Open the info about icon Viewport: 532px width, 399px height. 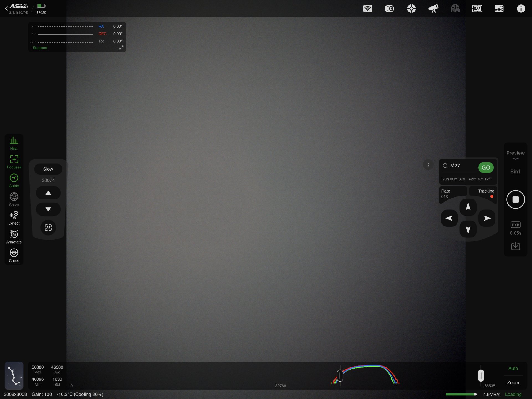[x=521, y=9]
